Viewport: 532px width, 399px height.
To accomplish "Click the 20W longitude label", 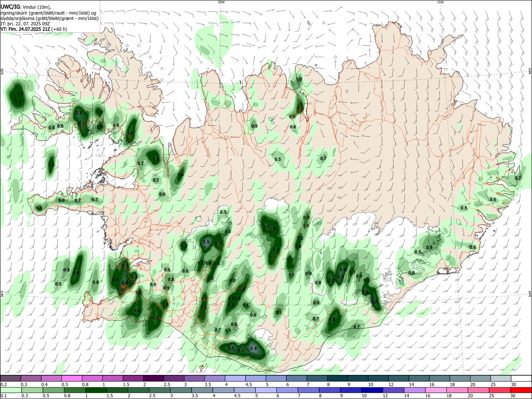I will (x=221, y=2).
